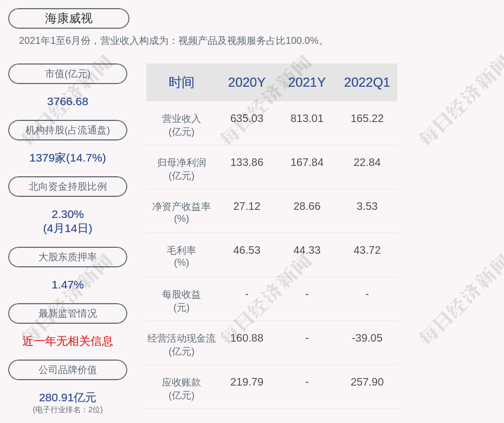The width and height of the screenshot is (504, 423).
Task: Select the 每股收益 (元) row label
Action: click(x=182, y=301)
